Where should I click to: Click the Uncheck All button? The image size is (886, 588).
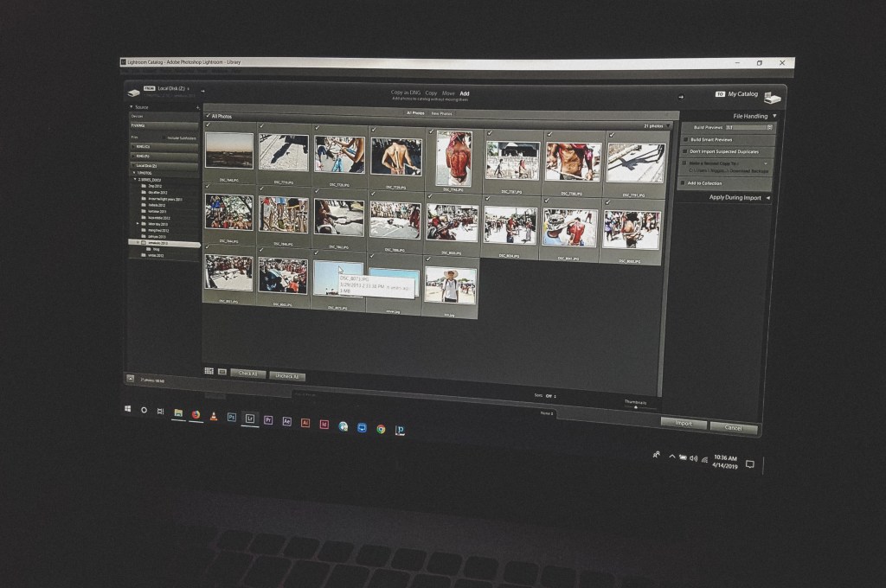tap(286, 376)
